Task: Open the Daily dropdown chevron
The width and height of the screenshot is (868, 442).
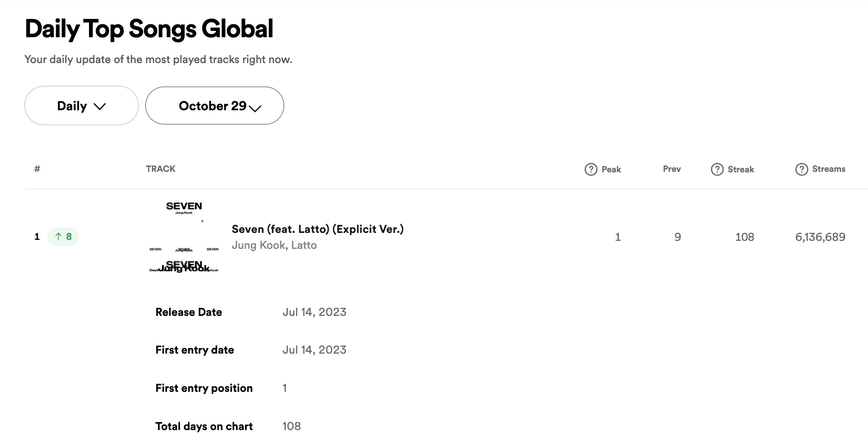Action: tap(100, 106)
